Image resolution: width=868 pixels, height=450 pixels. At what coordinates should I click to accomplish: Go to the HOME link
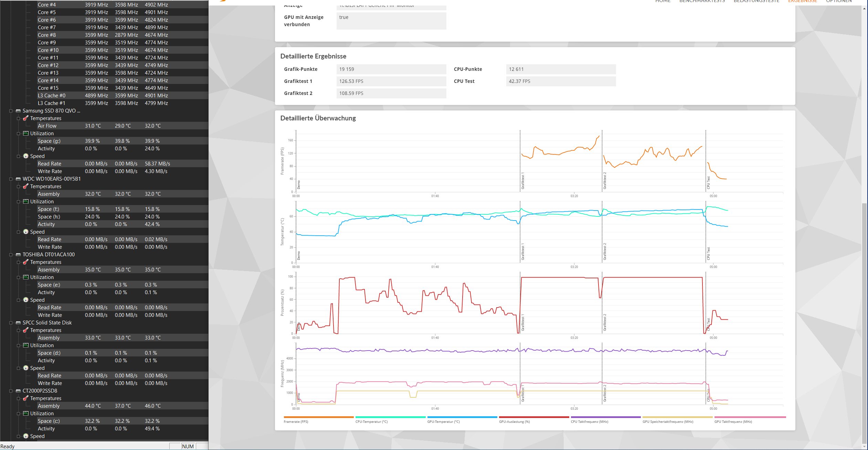click(x=663, y=1)
